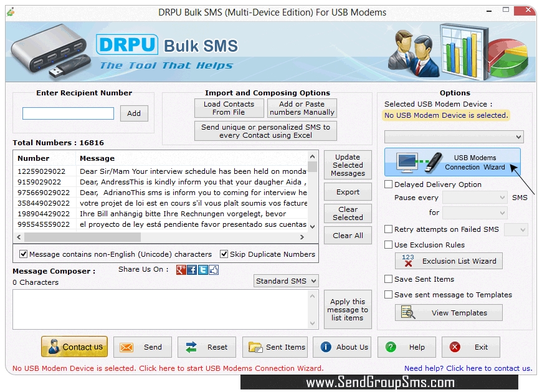Viewport: 542px width, 392px height.
Task: Click the list's horizontal scrollbar thumb
Action: point(82,237)
